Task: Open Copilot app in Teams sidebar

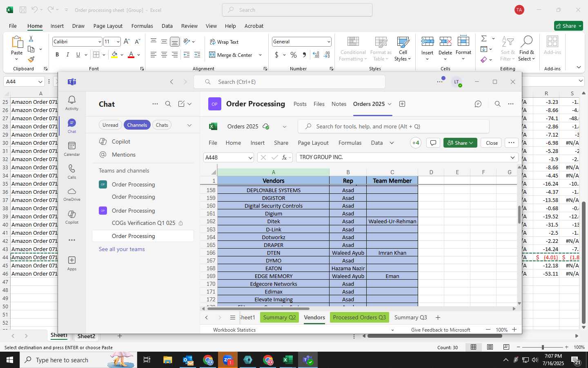Action: coord(72,217)
